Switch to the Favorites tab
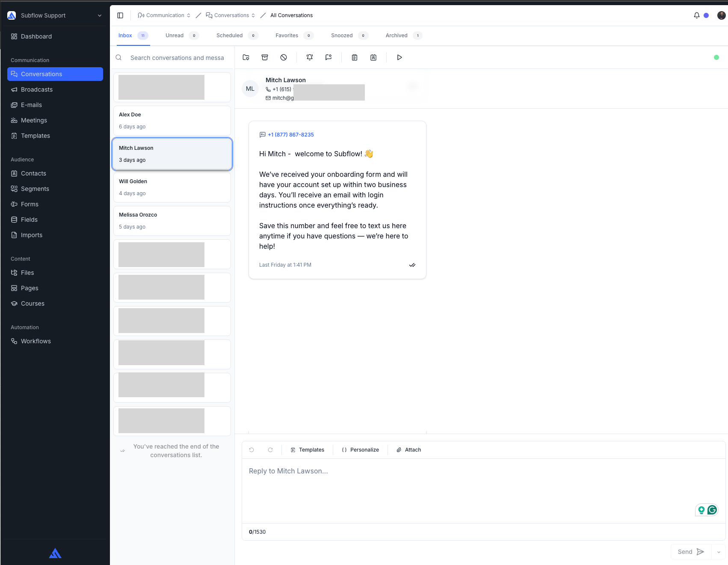The height and width of the screenshot is (565, 728). click(294, 36)
